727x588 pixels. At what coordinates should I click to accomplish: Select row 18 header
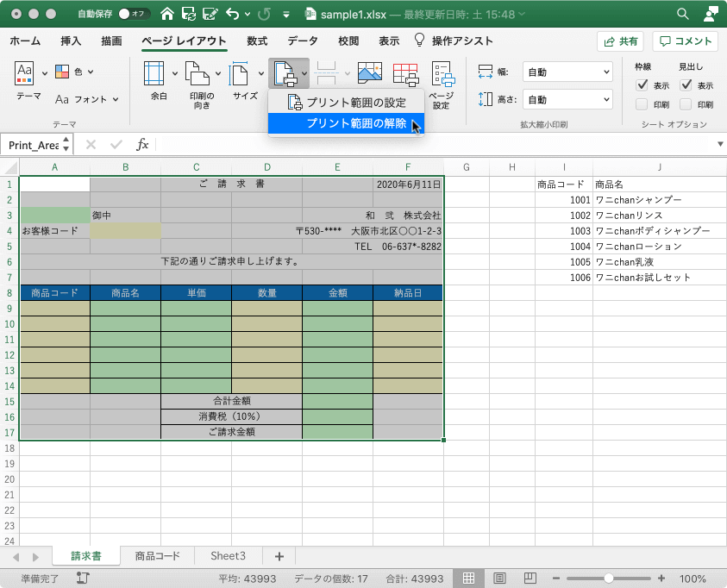[9, 448]
